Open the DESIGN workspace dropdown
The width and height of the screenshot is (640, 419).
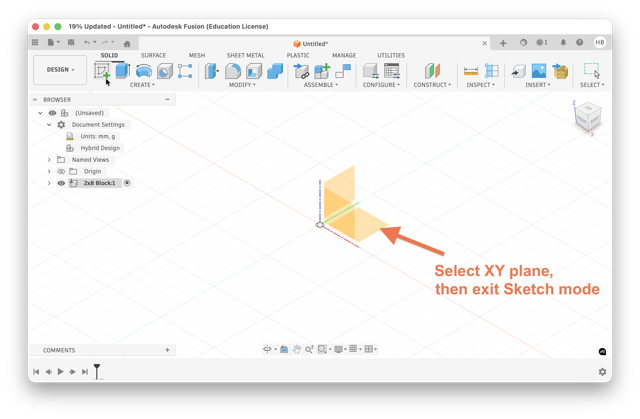[x=60, y=70]
